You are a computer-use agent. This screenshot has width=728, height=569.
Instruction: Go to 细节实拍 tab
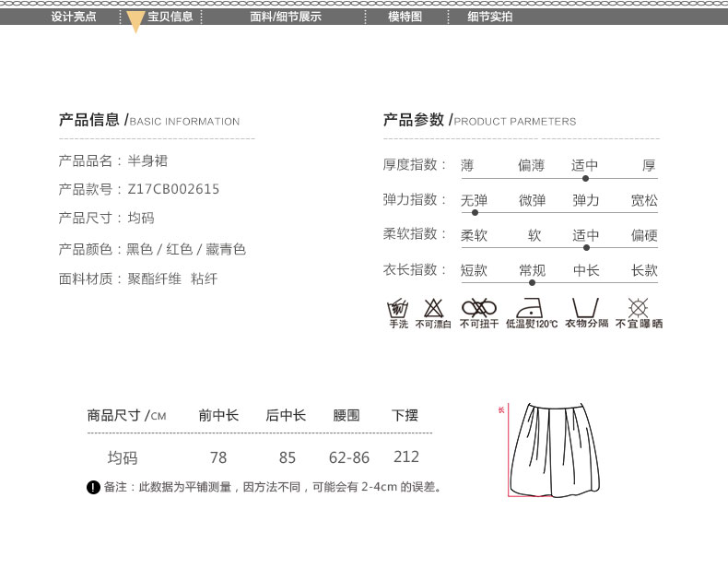tap(489, 17)
